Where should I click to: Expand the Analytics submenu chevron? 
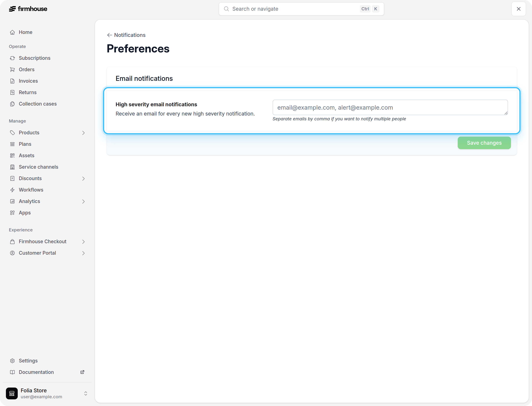pos(83,202)
